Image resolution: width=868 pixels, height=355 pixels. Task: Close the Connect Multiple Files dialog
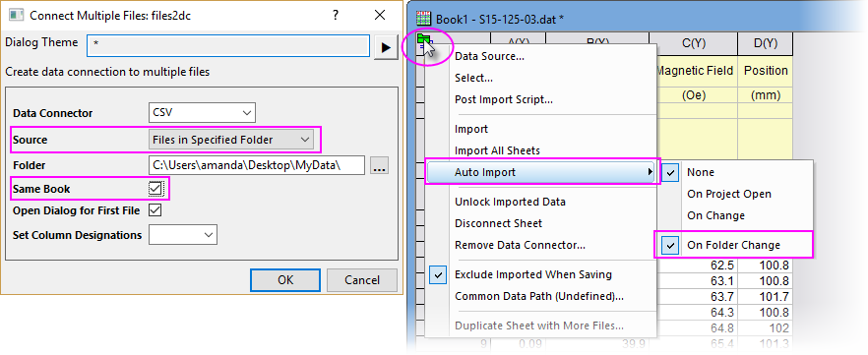point(380,15)
